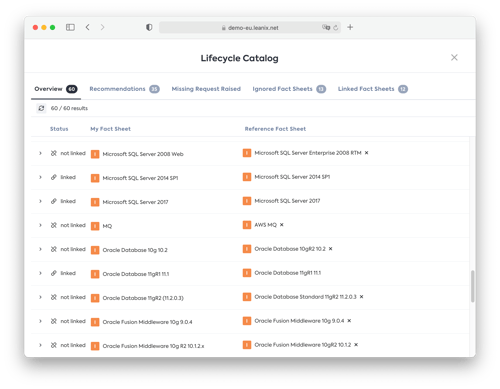
Task: Click the refresh results icon
Action: click(x=41, y=108)
